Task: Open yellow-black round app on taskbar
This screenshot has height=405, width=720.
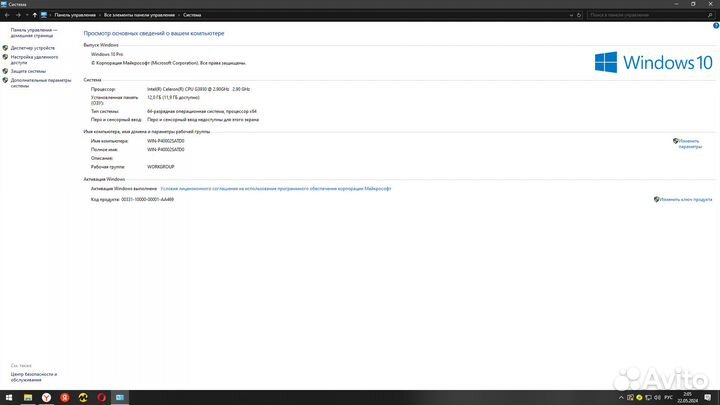Action: point(83,398)
